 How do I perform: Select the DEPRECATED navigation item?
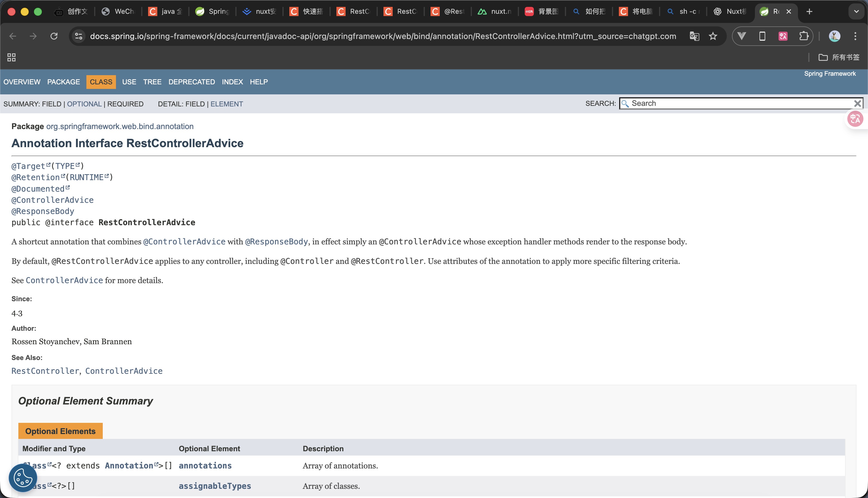point(191,82)
